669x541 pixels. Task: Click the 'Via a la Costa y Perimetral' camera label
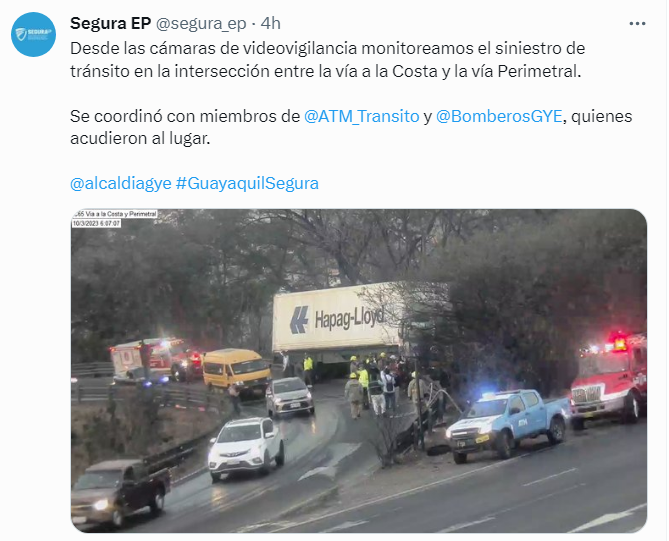click(x=115, y=214)
